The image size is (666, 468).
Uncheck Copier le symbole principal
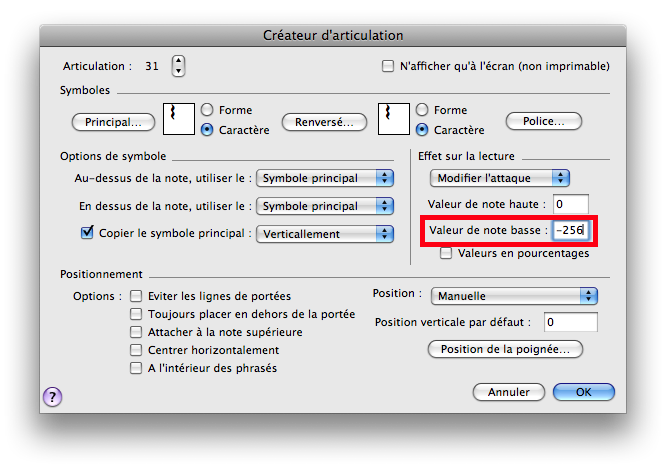pos(86,234)
